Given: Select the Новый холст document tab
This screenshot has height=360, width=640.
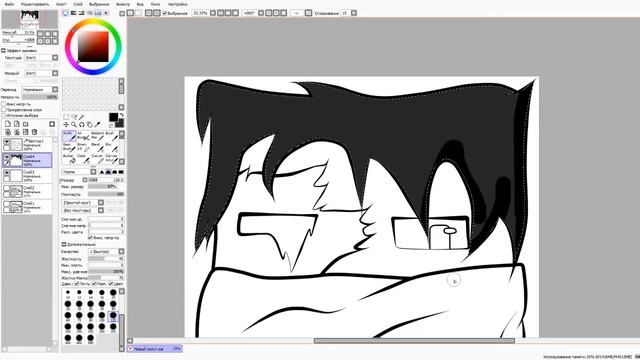Looking at the screenshot, I should pos(154,349).
